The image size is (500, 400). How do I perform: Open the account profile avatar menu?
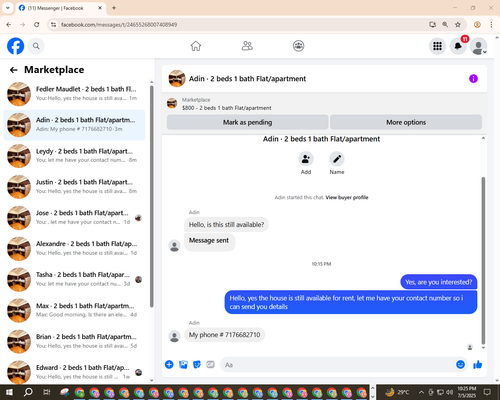tap(479, 46)
